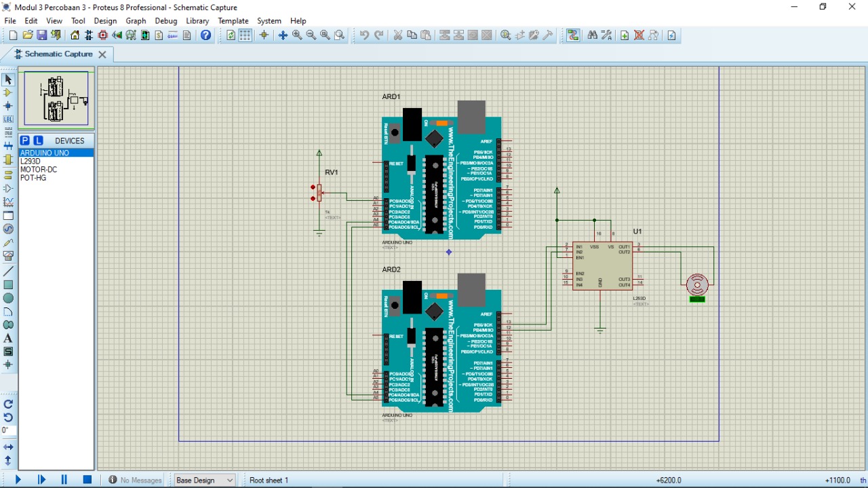
Task: Click the Zoom In magnifier icon
Action: (x=297, y=35)
